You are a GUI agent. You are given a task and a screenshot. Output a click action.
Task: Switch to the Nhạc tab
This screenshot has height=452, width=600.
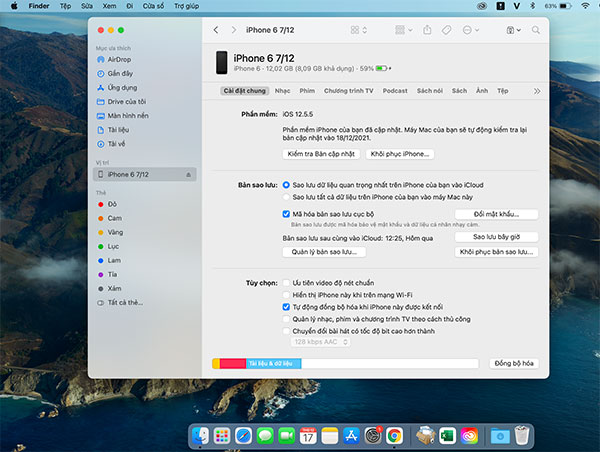coord(282,91)
